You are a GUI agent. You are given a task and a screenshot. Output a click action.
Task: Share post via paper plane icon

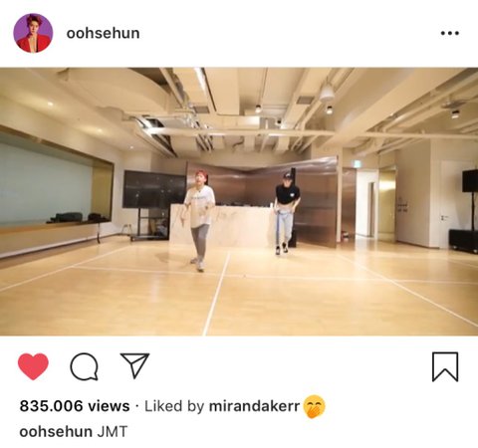click(x=134, y=365)
